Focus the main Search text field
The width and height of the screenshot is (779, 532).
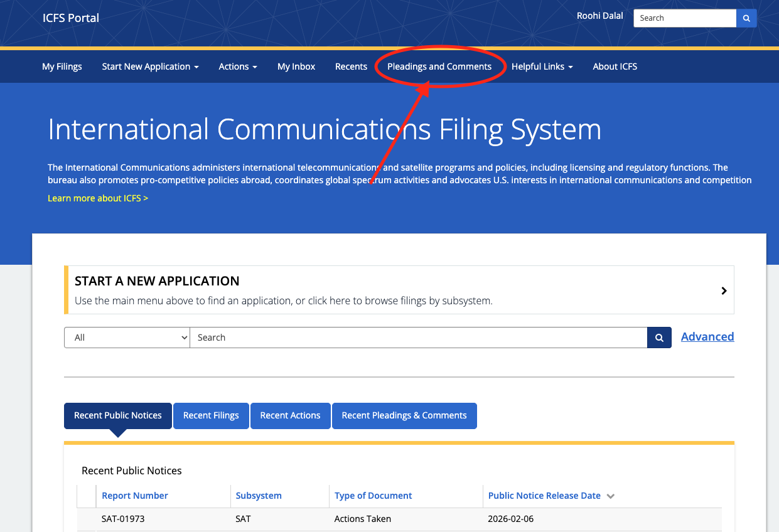coord(419,338)
